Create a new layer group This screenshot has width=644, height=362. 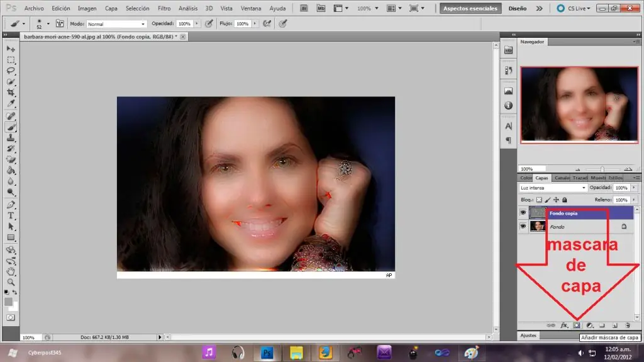(602, 325)
